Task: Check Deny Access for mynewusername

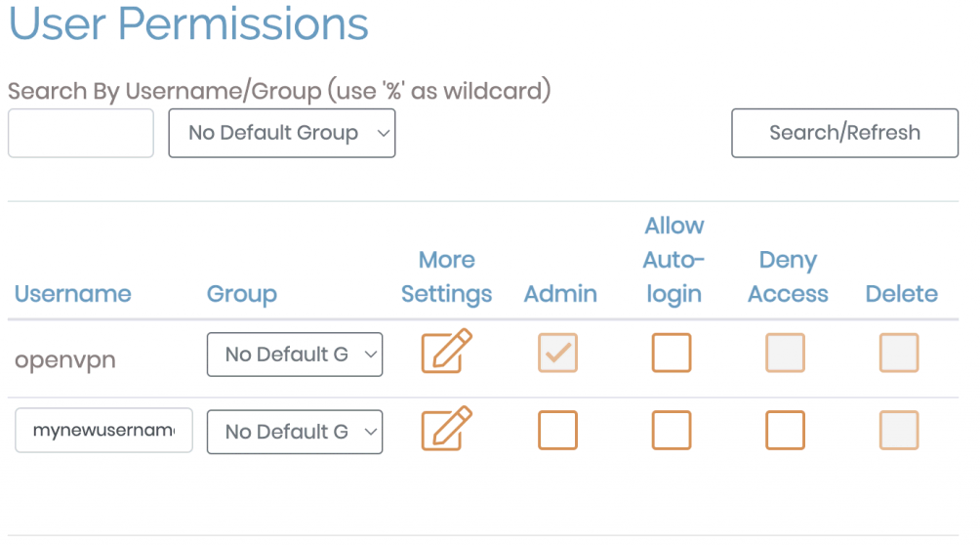Action: pyautogui.click(x=785, y=430)
